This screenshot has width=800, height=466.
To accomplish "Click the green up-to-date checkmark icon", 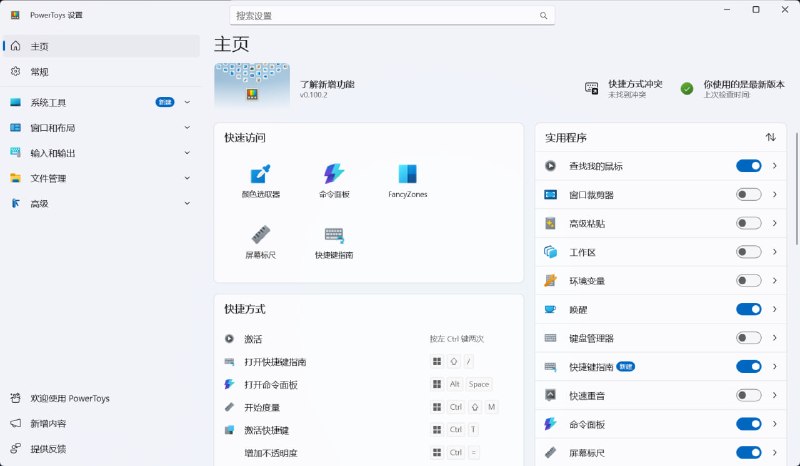I will (687, 89).
